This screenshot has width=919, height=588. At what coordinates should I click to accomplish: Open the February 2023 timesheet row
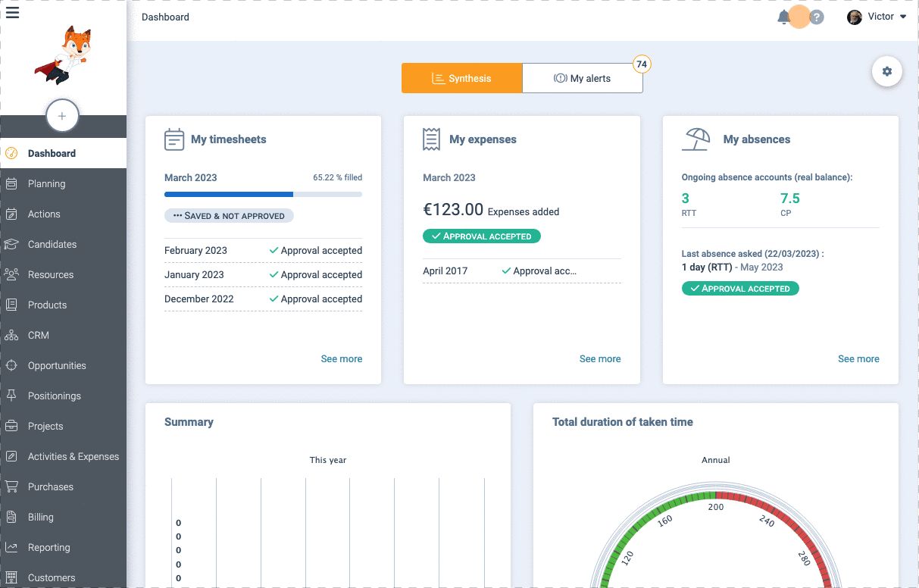pyautogui.click(x=263, y=251)
